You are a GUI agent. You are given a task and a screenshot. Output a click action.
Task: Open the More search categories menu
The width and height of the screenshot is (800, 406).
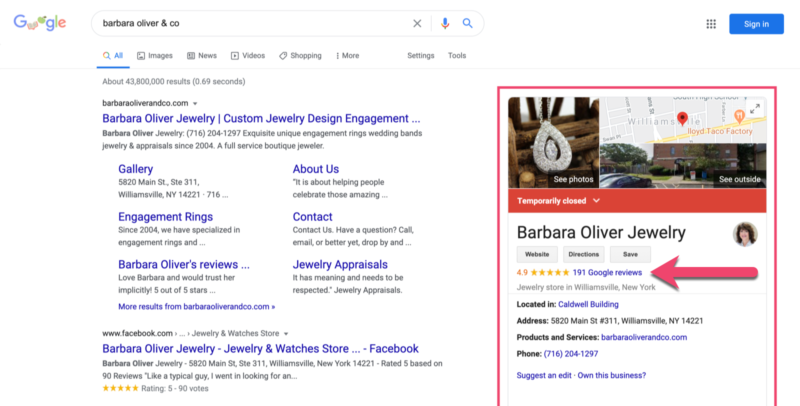coord(347,56)
